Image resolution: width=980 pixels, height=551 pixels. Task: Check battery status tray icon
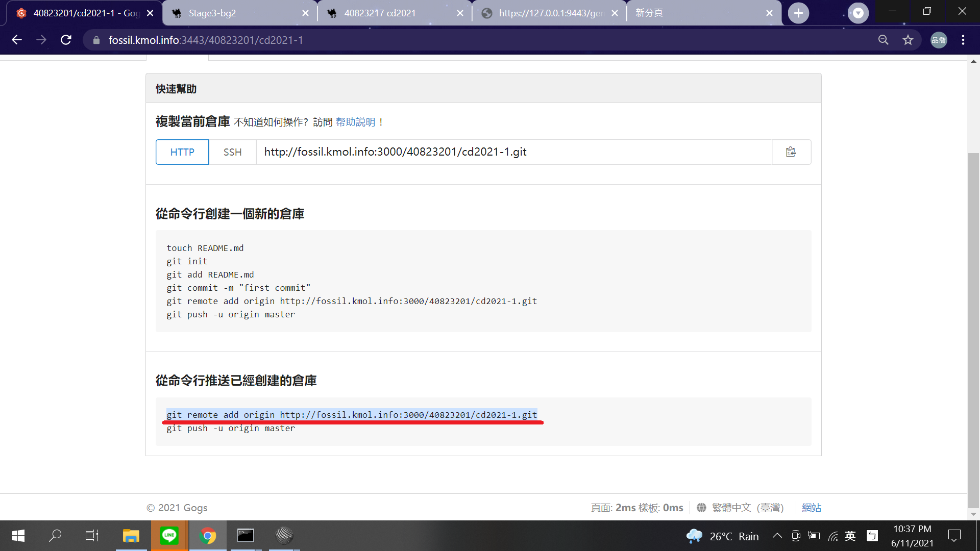click(x=814, y=536)
